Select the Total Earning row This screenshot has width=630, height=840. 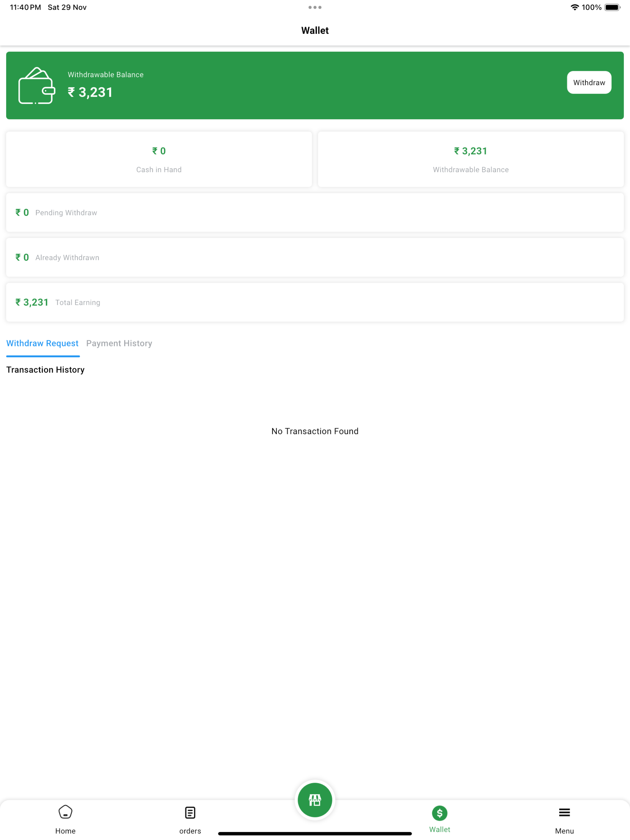(x=315, y=302)
